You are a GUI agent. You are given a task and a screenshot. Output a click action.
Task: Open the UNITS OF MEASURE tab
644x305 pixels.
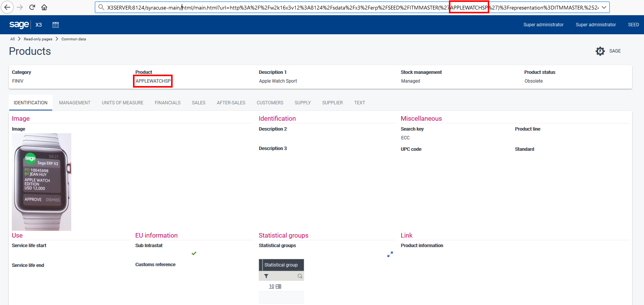click(x=122, y=103)
